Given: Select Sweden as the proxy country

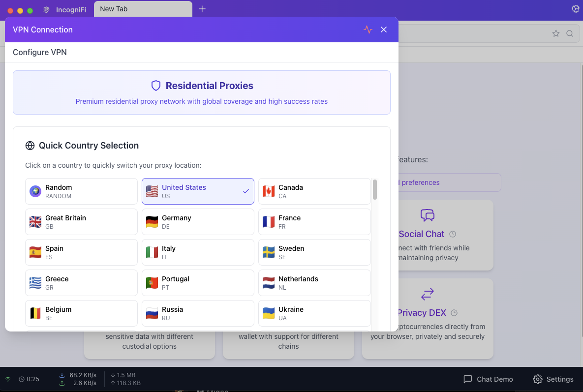Looking at the screenshot, I should [x=314, y=252].
